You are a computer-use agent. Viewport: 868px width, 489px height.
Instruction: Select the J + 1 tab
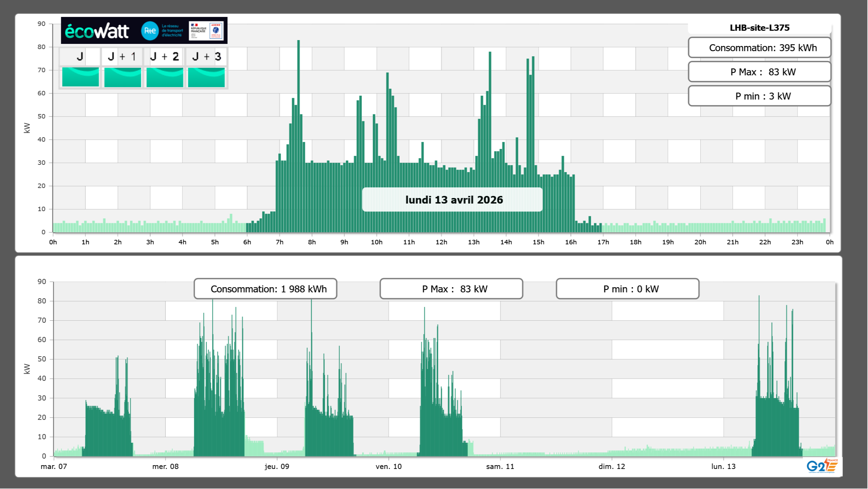[122, 57]
